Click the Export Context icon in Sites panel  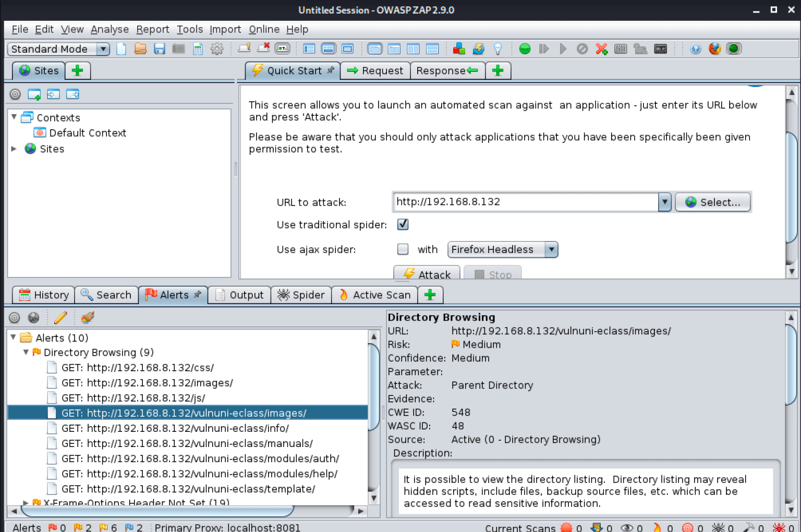[72, 94]
